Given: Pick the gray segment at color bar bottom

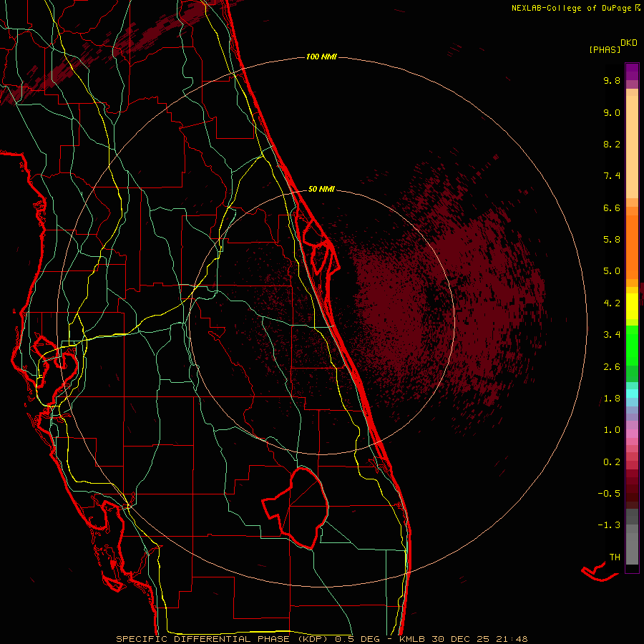Looking at the screenshot, I should click(x=632, y=546).
